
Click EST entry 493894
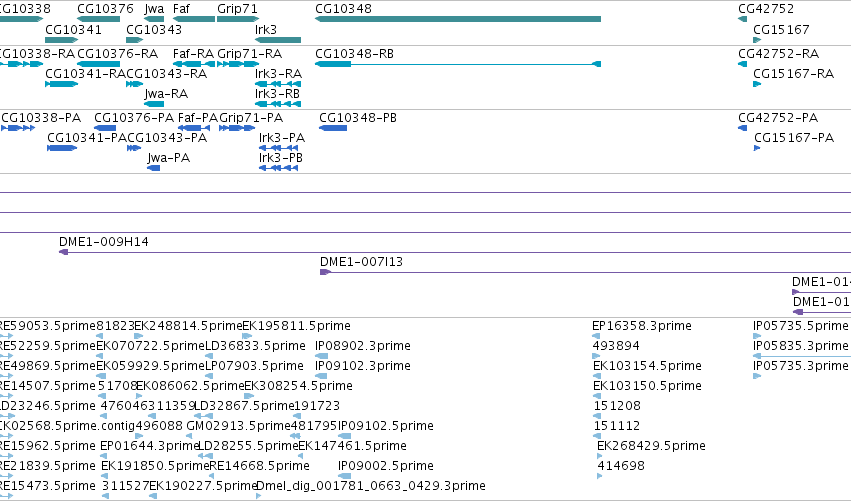(x=616, y=346)
